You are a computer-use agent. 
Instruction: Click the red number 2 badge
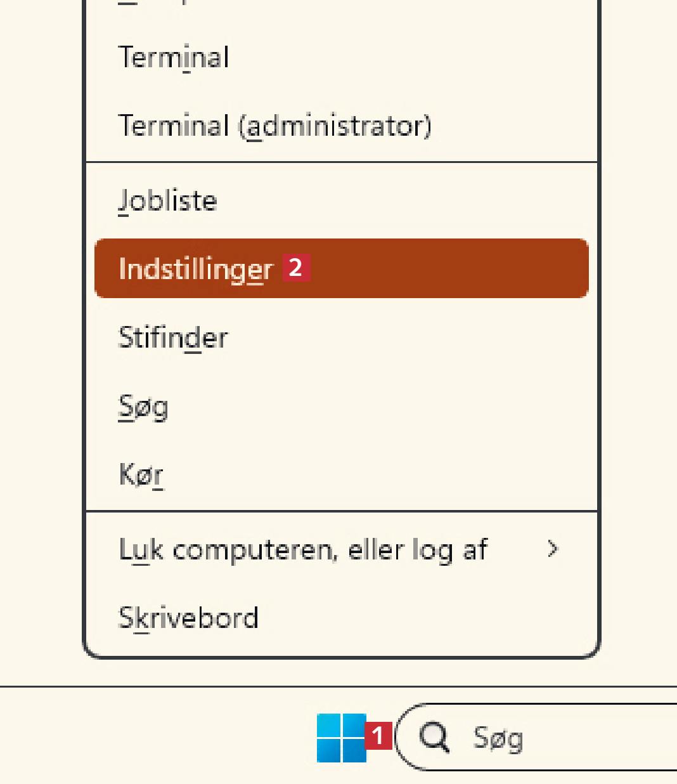tap(295, 268)
